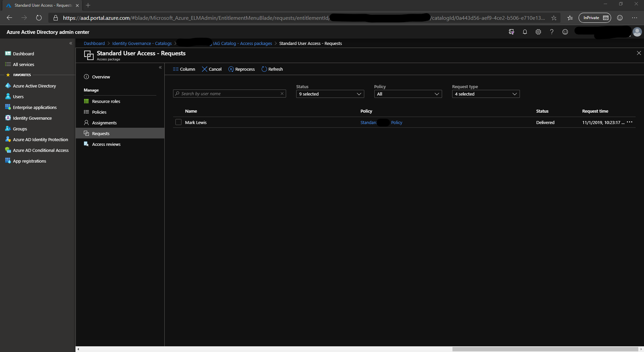Click the Cancel toolbar button
The width and height of the screenshot is (644, 352).
(x=212, y=69)
